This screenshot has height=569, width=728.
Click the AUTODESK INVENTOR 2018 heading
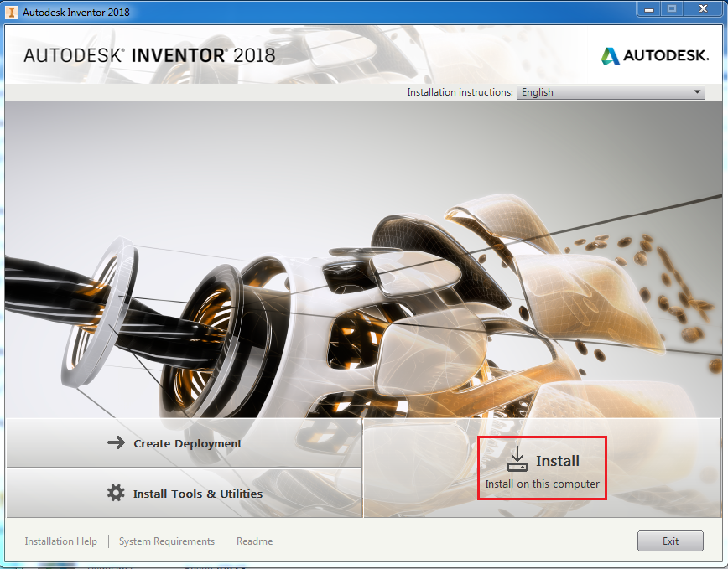(149, 55)
